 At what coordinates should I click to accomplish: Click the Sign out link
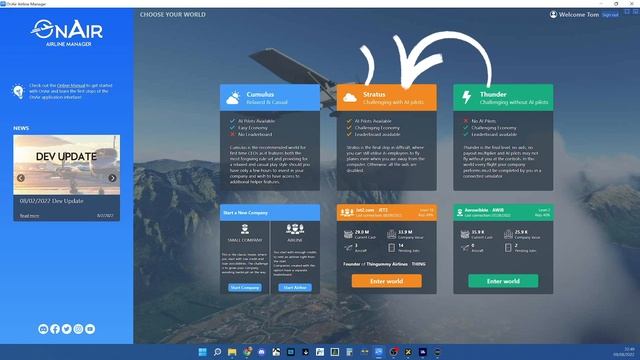(x=610, y=15)
